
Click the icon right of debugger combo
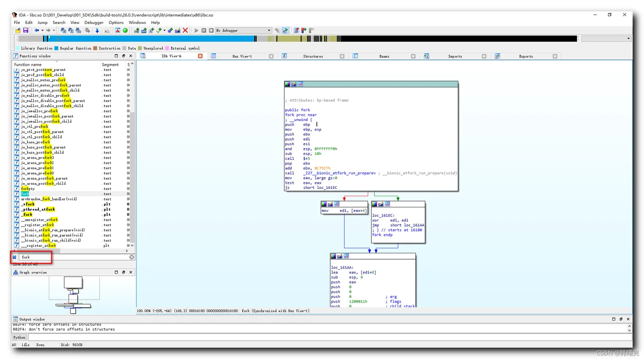click(x=277, y=30)
